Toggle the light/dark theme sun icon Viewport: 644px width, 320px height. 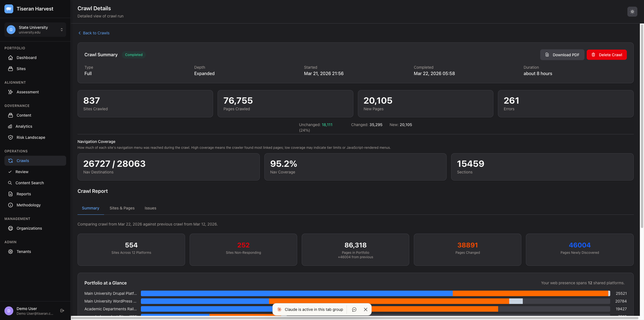pos(632,12)
